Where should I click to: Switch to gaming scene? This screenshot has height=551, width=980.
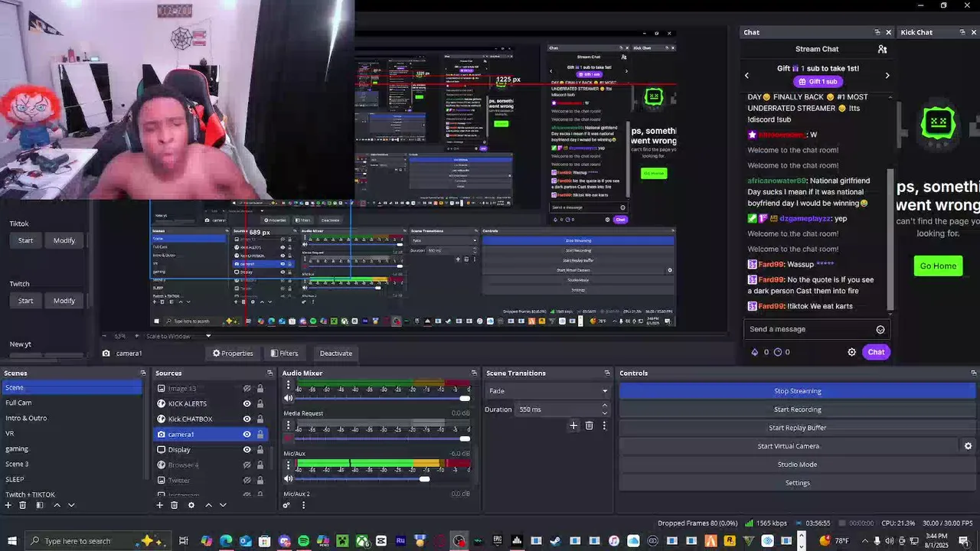click(17, 448)
